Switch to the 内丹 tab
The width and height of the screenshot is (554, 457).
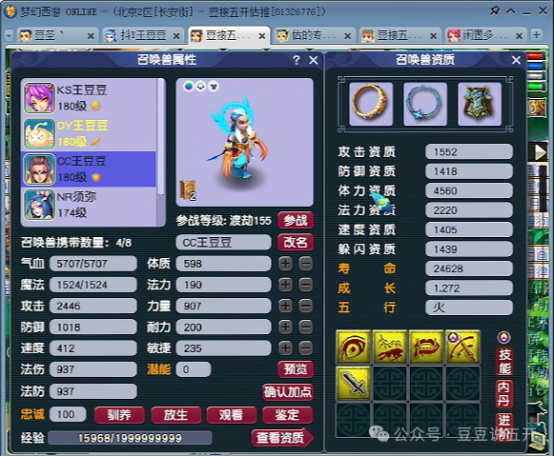(x=504, y=394)
